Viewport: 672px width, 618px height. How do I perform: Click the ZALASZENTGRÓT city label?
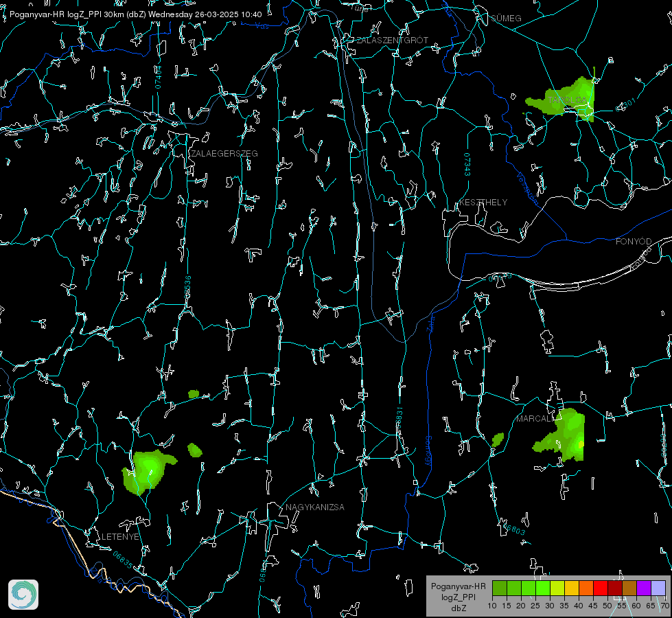392,40
